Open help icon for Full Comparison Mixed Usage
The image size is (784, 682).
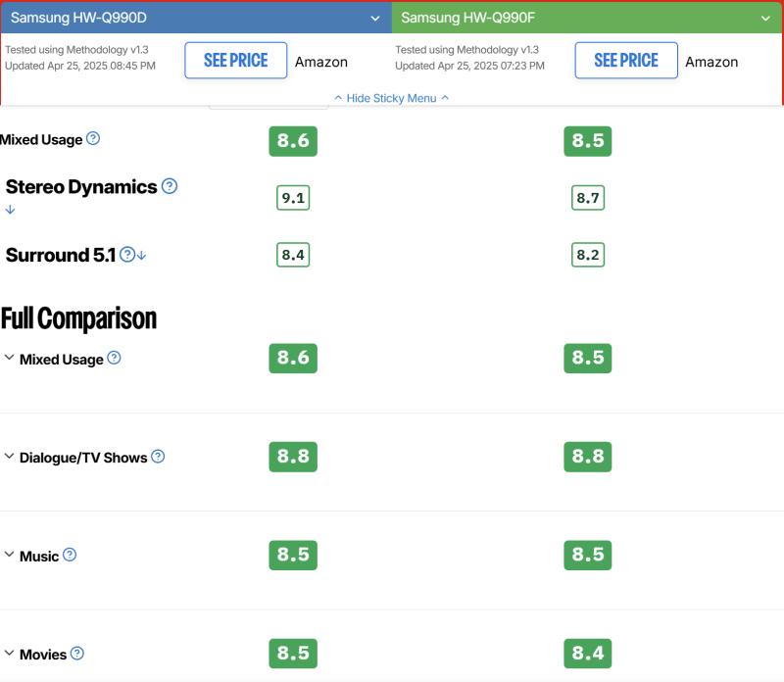(114, 358)
